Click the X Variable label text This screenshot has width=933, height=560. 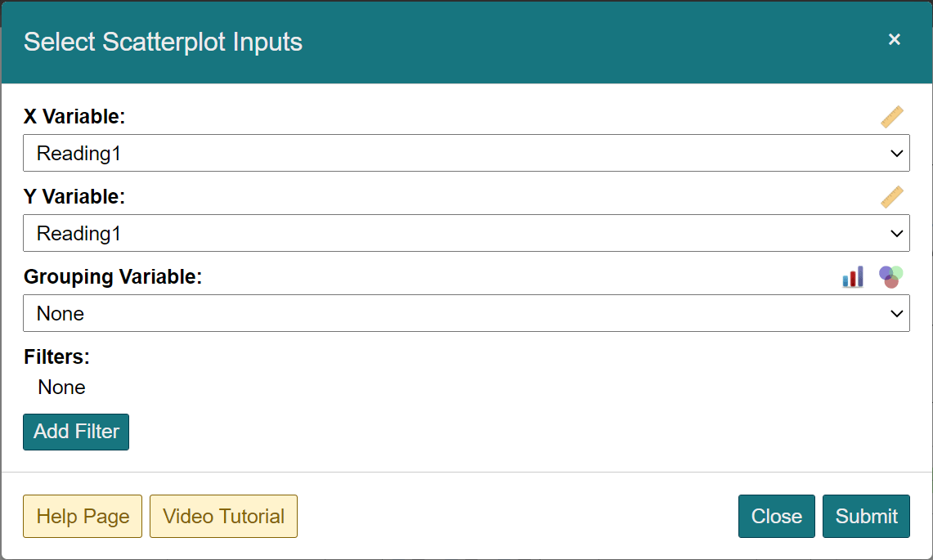pos(74,117)
